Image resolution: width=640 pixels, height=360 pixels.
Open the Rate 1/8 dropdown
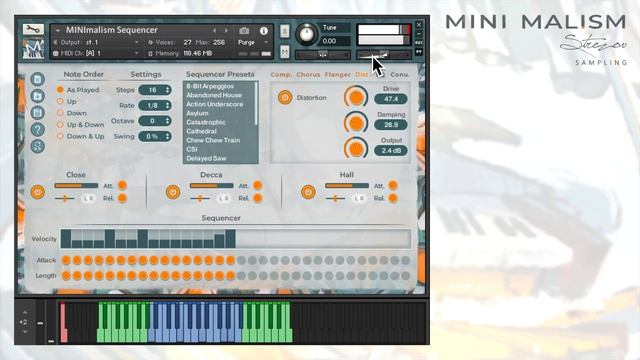click(x=155, y=105)
